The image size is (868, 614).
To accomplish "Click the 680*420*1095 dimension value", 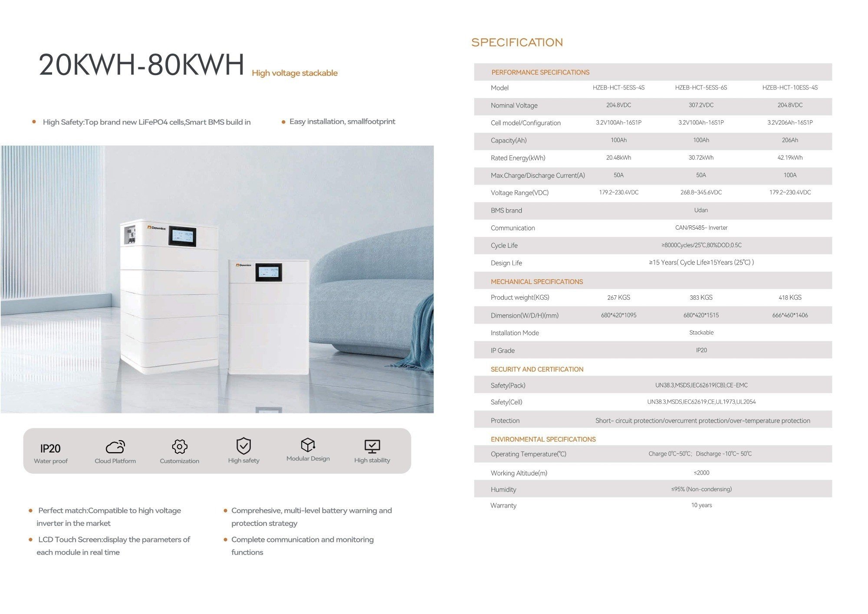I will click(x=618, y=315).
